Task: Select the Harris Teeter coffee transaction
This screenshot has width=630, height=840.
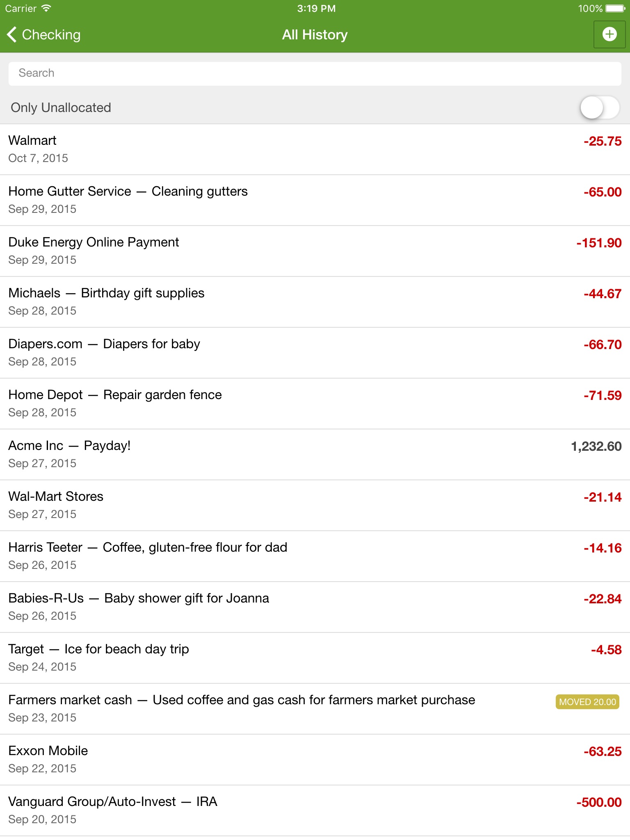Action: [315, 556]
